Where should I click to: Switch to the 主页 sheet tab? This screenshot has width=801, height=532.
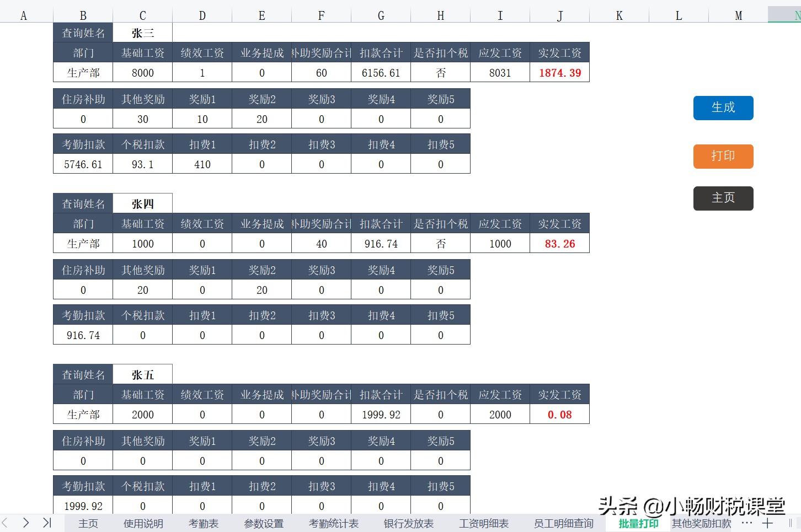point(88,523)
